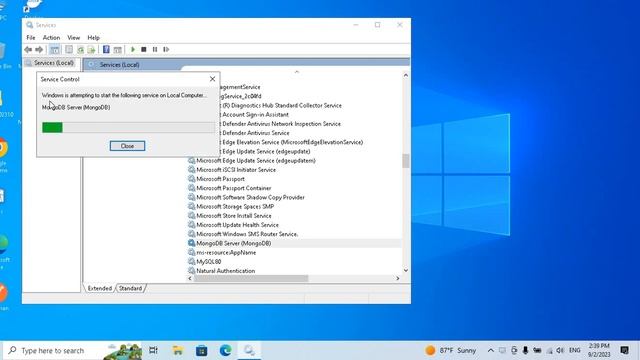Open File Explorer from the taskbar
This screenshot has width=640, height=360.
178,350
